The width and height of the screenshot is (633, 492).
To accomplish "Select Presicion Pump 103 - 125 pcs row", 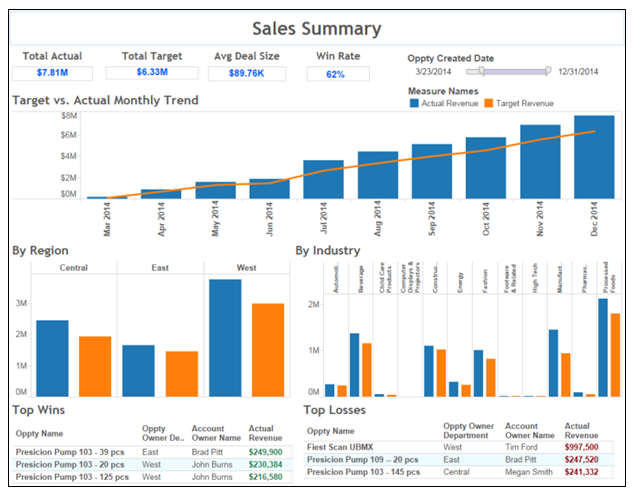I will pyautogui.click(x=153, y=477).
